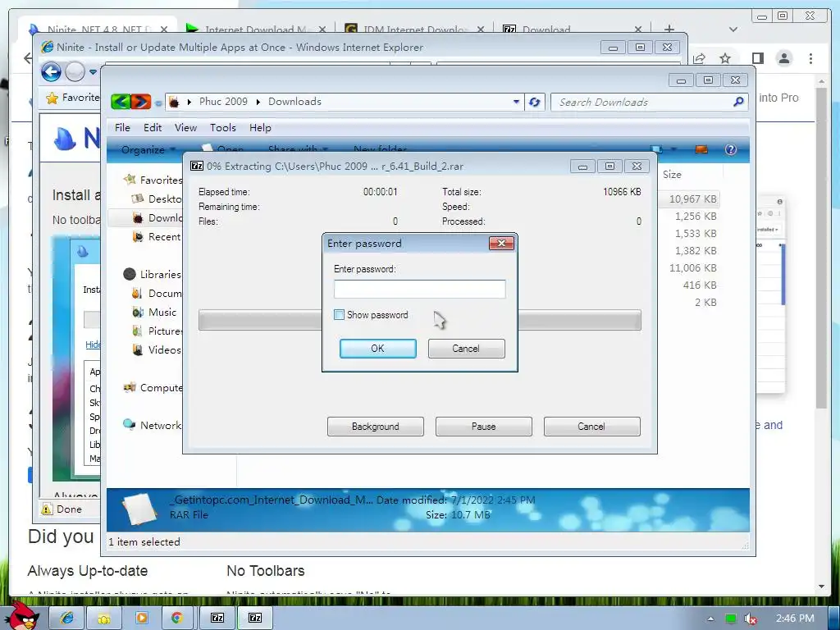840x630 pixels.
Task: Pause the 7-Zip extraction
Action: click(x=484, y=427)
